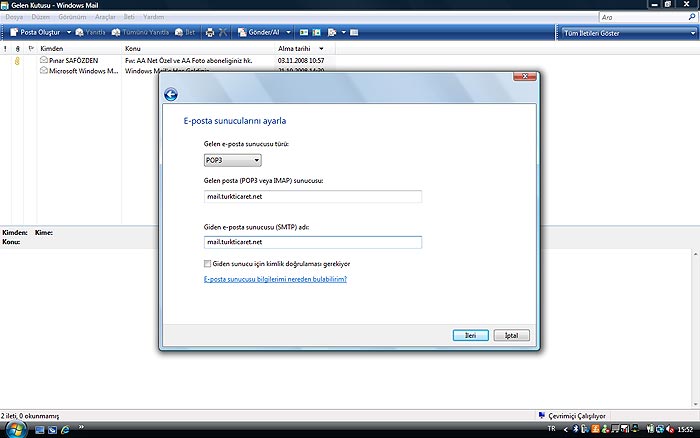The width and height of the screenshot is (700, 438).
Task: Click the Ara search box
Action: coord(643,17)
